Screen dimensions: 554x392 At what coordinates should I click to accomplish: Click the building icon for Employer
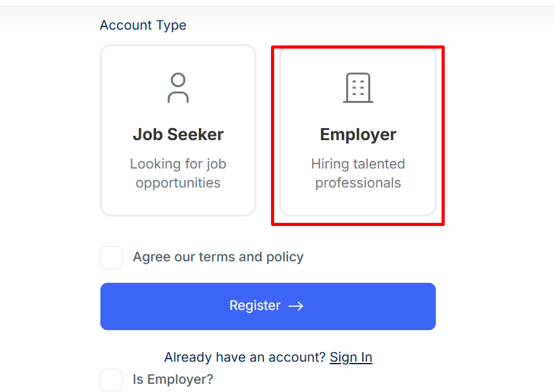(x=358, y=88)
